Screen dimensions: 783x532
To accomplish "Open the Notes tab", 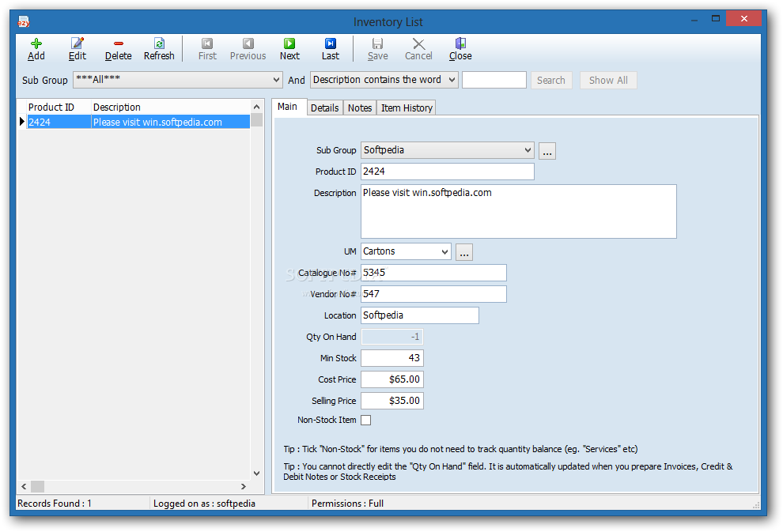I will coord(360,108).
